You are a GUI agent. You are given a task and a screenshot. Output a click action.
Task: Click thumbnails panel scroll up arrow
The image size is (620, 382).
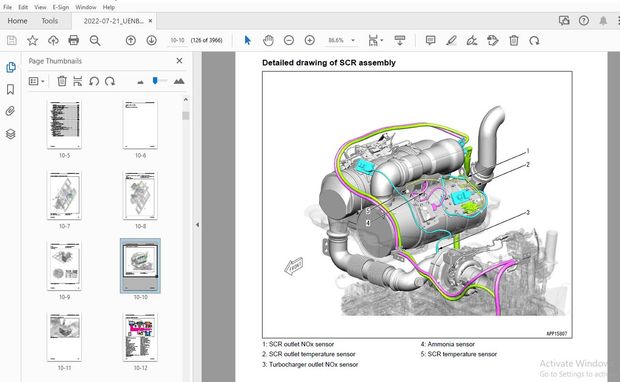coord(185,100)
